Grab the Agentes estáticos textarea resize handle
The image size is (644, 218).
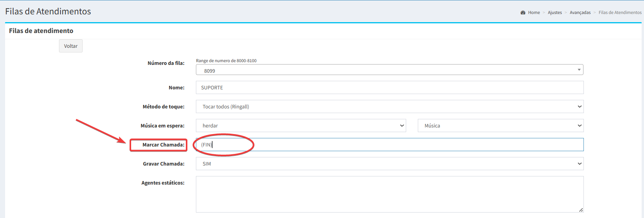point(581,210)
